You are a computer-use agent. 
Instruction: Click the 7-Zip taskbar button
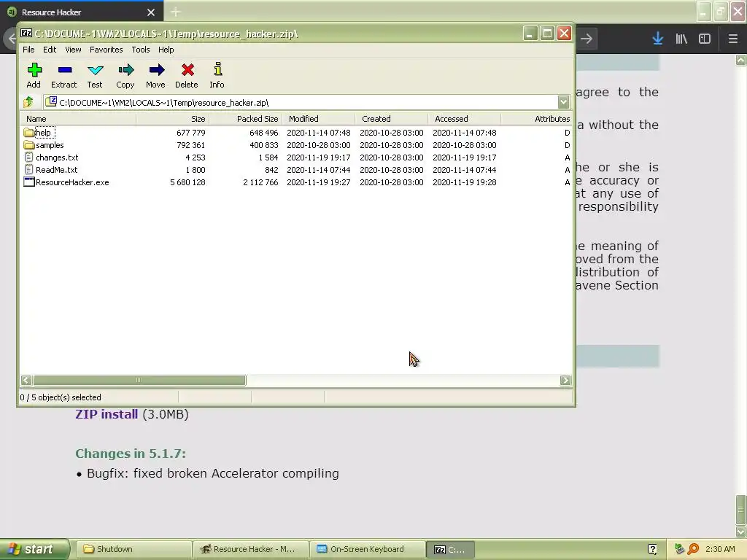coord(450,549)
